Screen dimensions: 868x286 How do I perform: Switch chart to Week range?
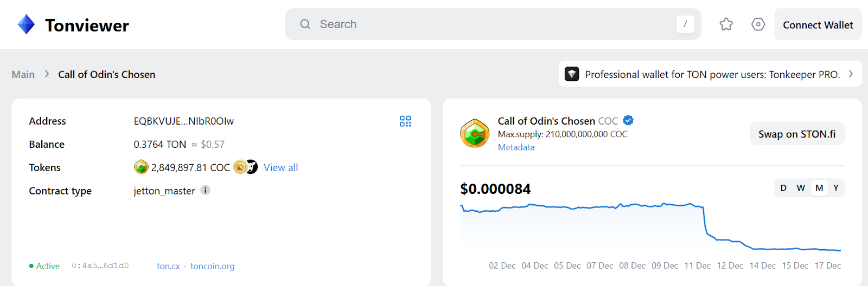pos(801,188)
